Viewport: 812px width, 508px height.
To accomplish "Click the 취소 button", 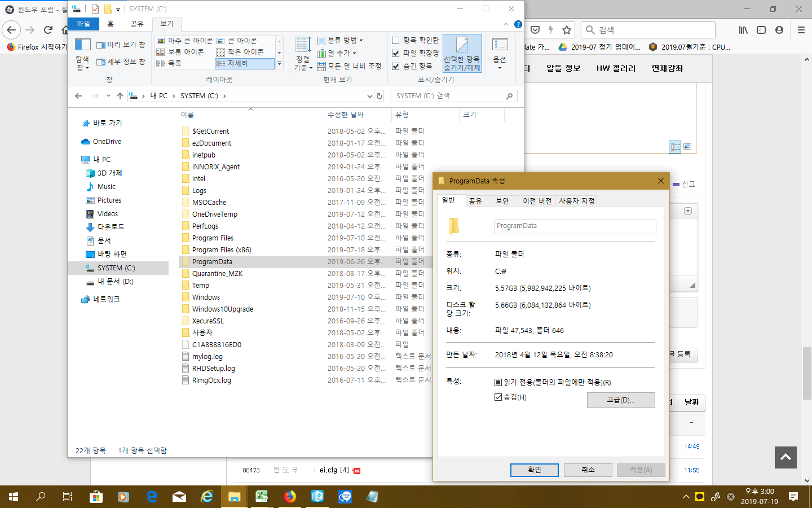I will click(x=588, y=470).
